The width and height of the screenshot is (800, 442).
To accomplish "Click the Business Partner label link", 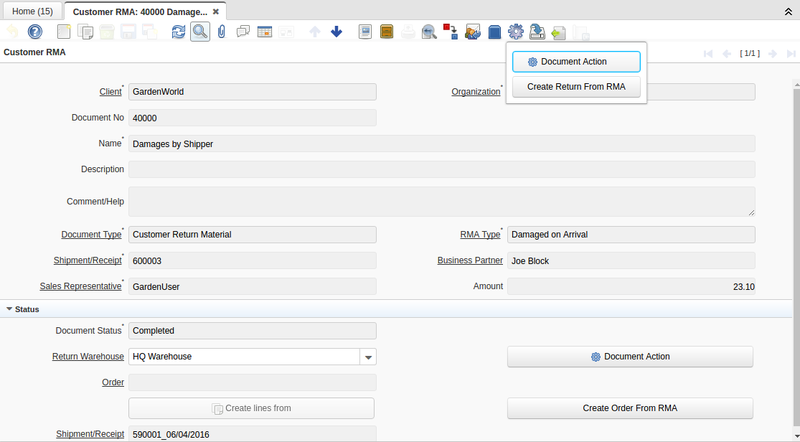I will coord(468,261).
